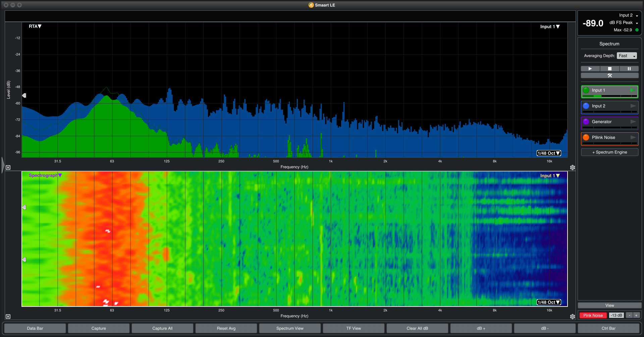The width and height of the screenshot is (644, 337).
Task: Click Clear All dB button
Action: click(417, 328)
